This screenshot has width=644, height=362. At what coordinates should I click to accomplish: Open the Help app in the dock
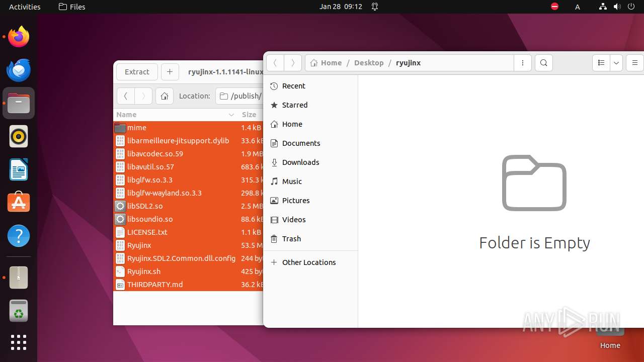tap(19, 236)
